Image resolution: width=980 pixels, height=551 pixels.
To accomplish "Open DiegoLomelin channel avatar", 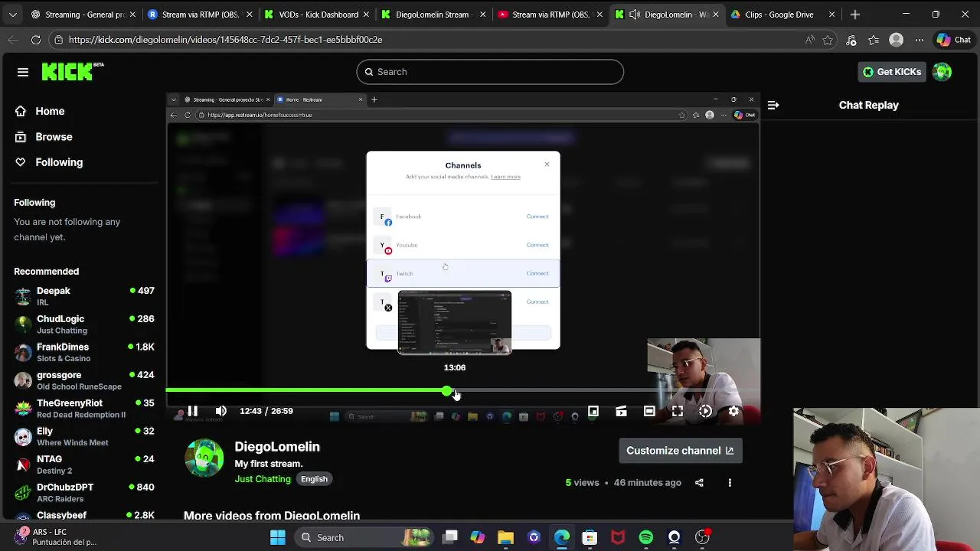I will 204,458.
